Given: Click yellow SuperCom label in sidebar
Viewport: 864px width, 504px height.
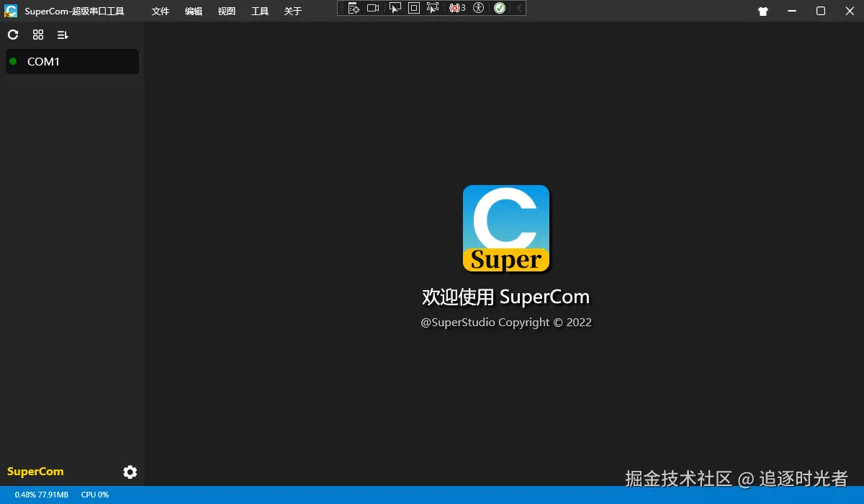Looking at the screenshot, I should pos(35,472).
